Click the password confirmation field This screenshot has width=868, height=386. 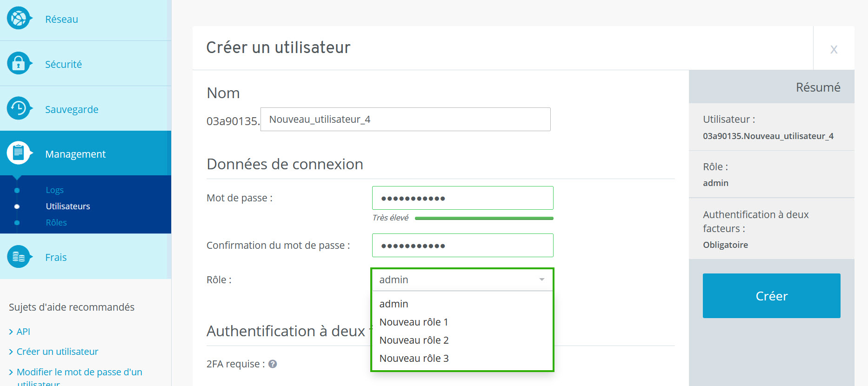coord(462,246)
